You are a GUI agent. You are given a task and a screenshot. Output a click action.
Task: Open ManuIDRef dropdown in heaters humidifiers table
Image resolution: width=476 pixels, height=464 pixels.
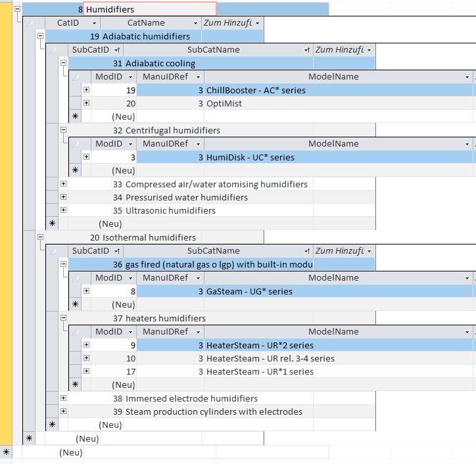click(x=199, y=332)
